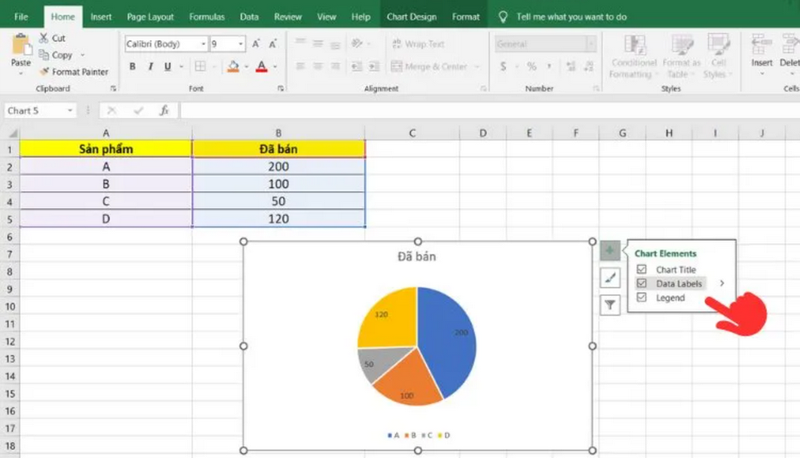The width and height of the screenshot is (800, 458).
Task: Increase font size with the larger A
Action: point(256,44)
